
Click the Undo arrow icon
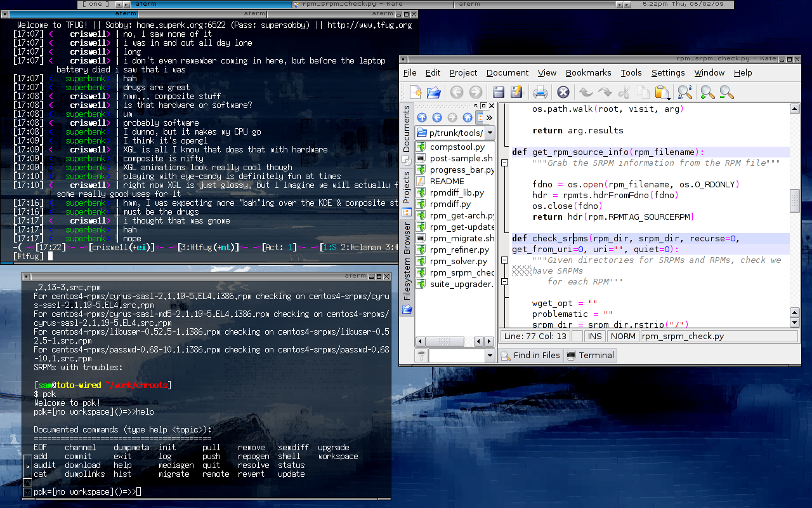pos(586,92)
